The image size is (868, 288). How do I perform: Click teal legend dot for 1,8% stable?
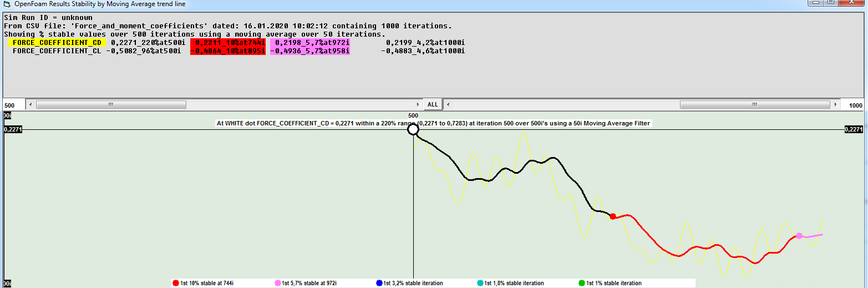click(x=480, y=283)
